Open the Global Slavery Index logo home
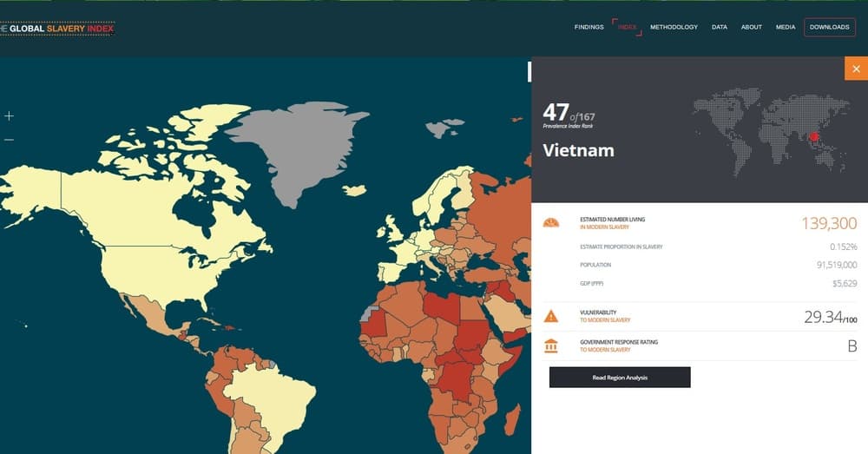This screenshot has height=454, width=868. (x=56, y=29)
